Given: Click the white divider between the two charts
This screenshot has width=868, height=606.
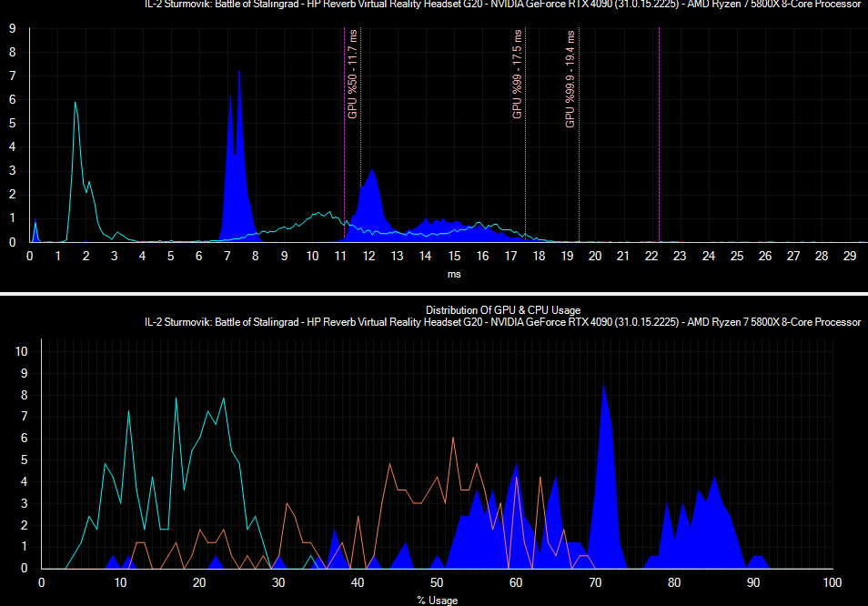Looking at the screenshot, I should point(434,294).
